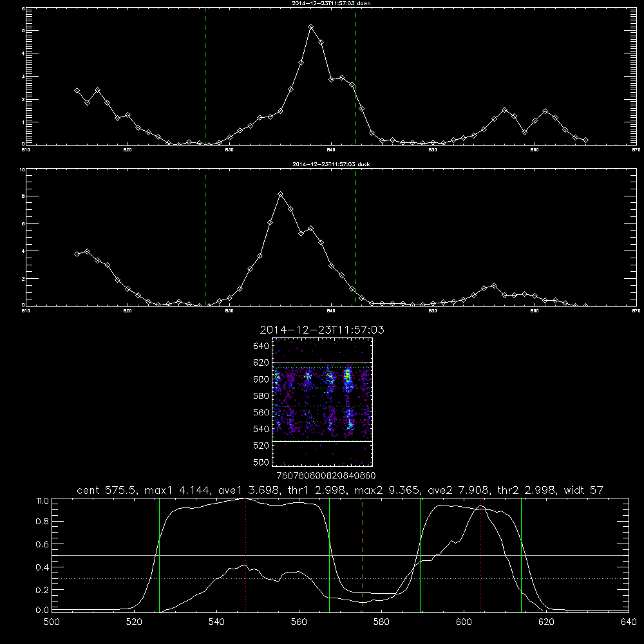Click the orange dashed center line at 575.5
The image size is (644, 644).
[363, 555]
